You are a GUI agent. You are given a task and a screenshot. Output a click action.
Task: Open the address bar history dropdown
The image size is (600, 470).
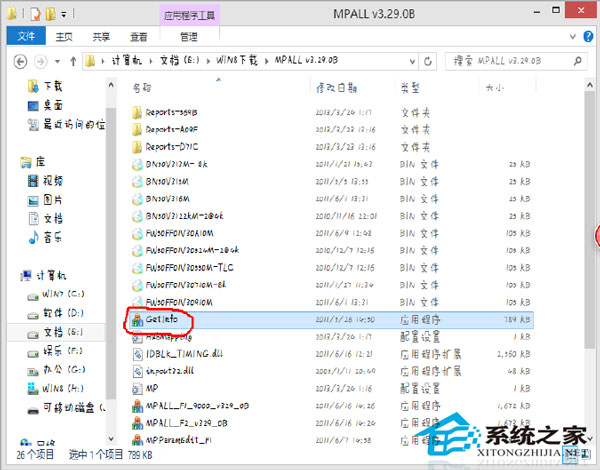point(412,61)
